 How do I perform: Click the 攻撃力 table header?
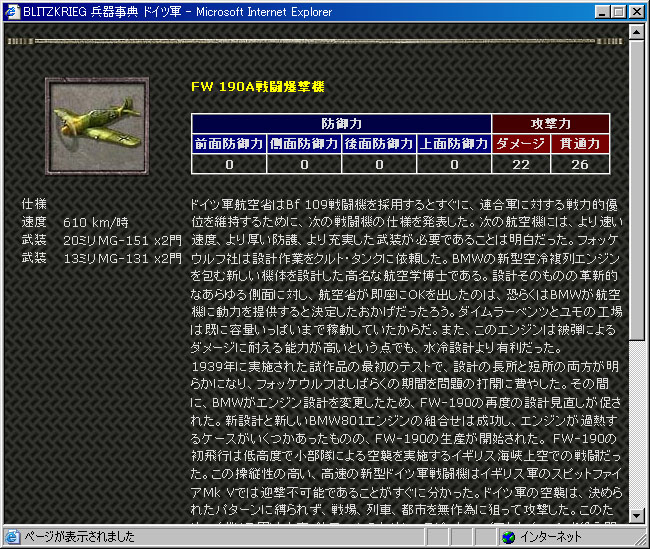(x=550, y=124)
